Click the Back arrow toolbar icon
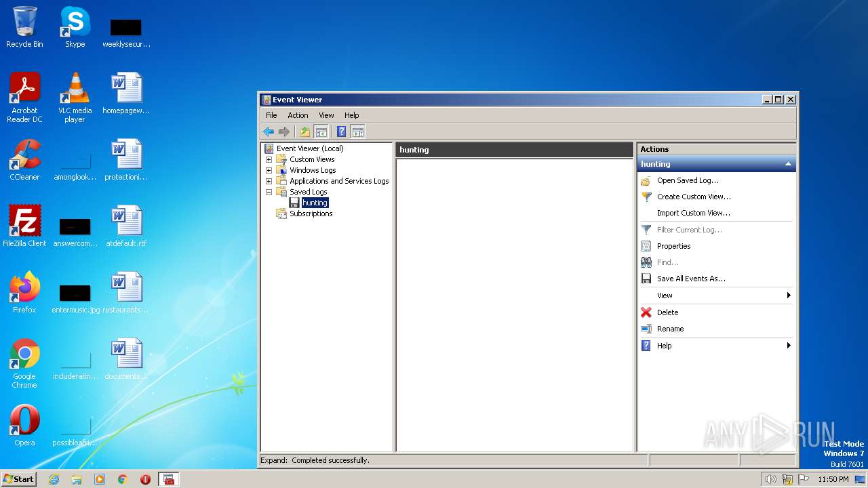Screen dimensions: 868x488 tap(269, 131)
